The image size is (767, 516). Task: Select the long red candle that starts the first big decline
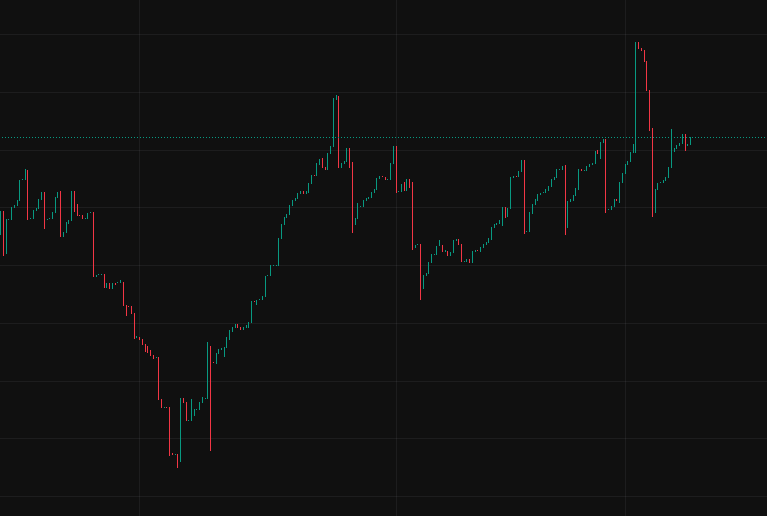coord(93,245)
